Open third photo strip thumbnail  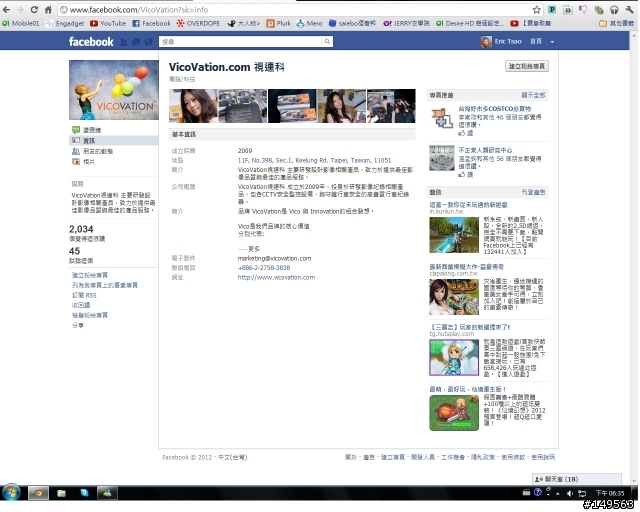tap(292, 106)
